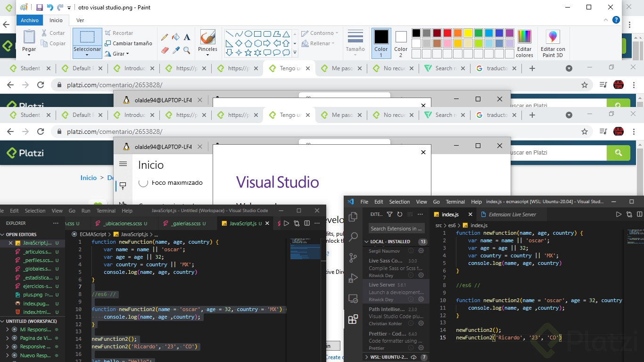Split editor in right VS Code window
The image size is (644, 362).
coord(639,214)
